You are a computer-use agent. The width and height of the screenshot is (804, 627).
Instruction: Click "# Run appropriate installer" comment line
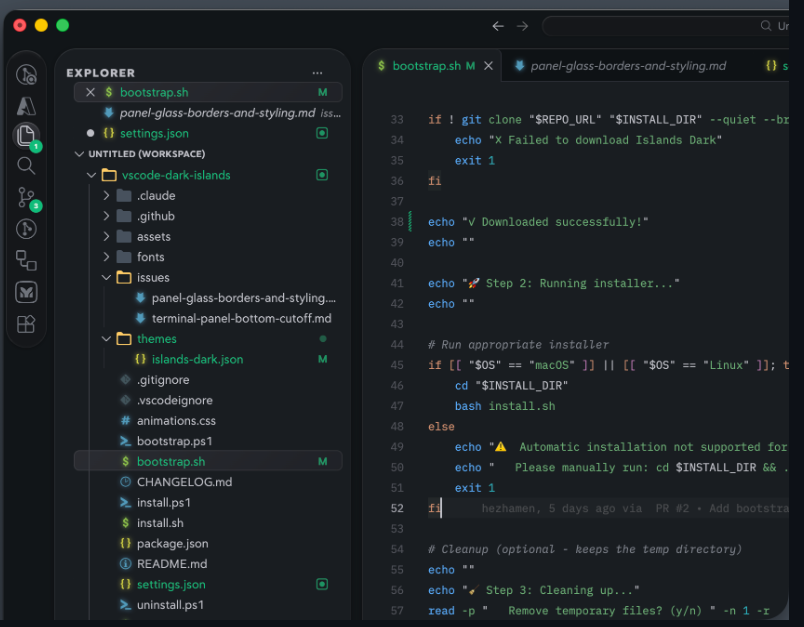pyautogui.click(x=518, y=345)
